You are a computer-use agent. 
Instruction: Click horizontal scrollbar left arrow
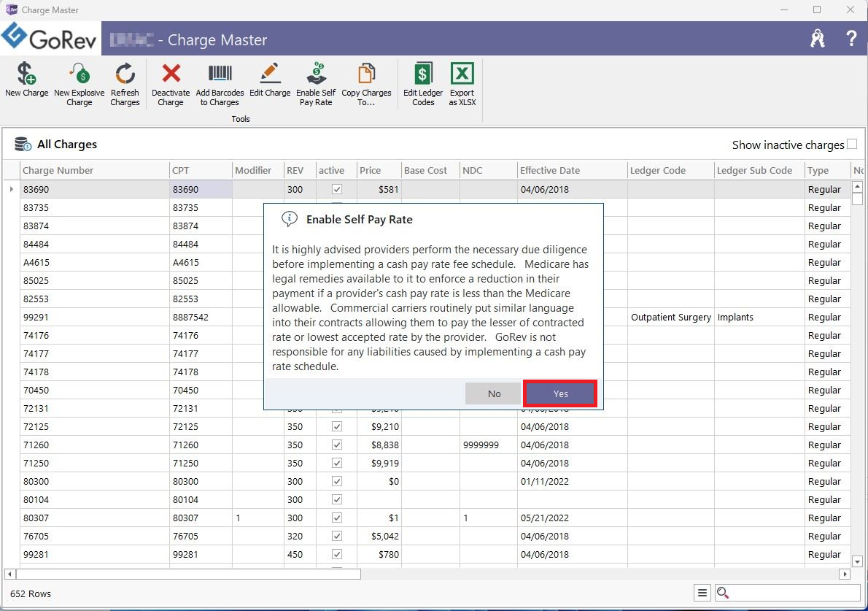pyautogui.click(x=10, y=574)
